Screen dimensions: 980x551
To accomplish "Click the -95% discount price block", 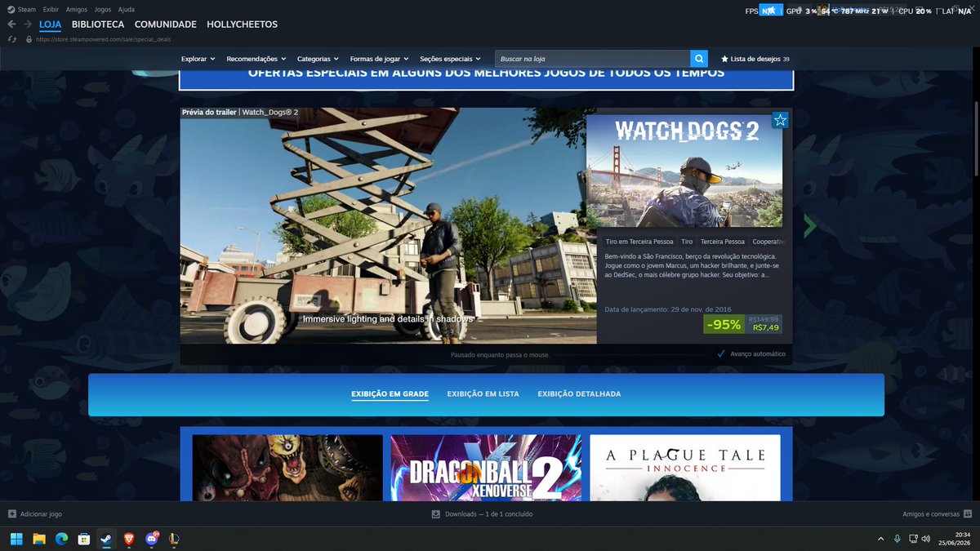I will (742, 324).
